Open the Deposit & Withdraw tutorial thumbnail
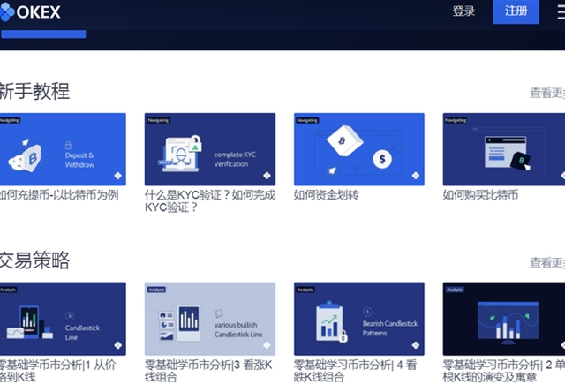565x392 pixels. point(63,148)
